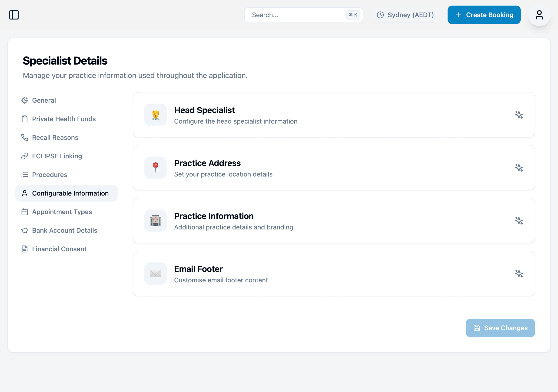Click the sparkle icon on the Practice Address card
Viewport: 558px width, 392px height.
[519, 168]
